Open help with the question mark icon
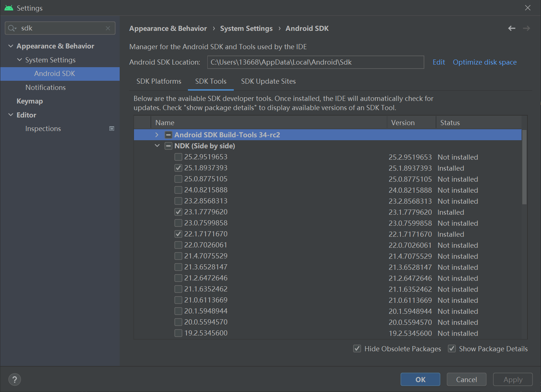This screenshot has width=541, height=392. point(15,380)
